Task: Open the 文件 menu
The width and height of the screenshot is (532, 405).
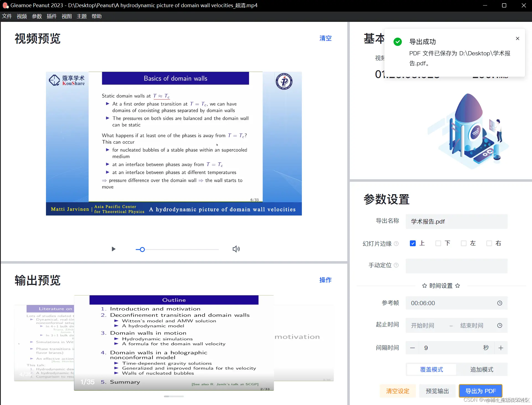Action: (x=7, y=16)
